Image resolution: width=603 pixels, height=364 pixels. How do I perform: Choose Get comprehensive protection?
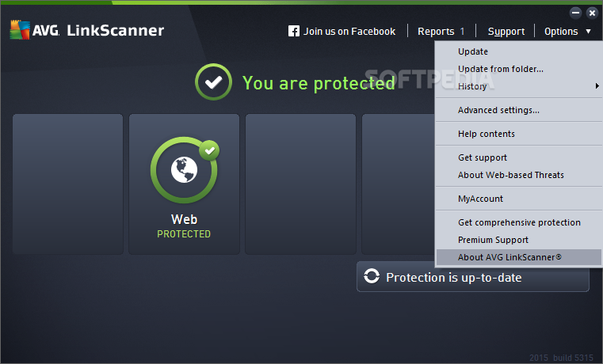point(518,222)
